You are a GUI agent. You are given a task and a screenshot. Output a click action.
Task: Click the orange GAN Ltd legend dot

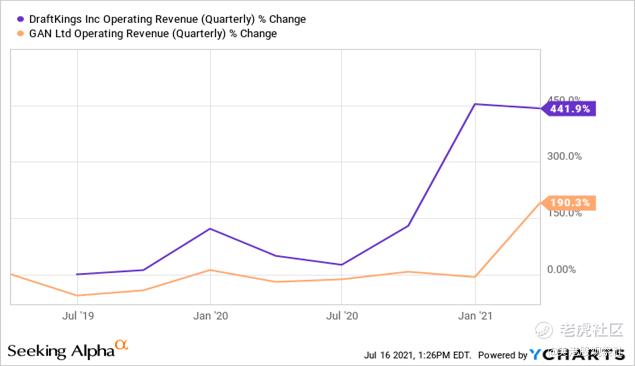[20, 34]
